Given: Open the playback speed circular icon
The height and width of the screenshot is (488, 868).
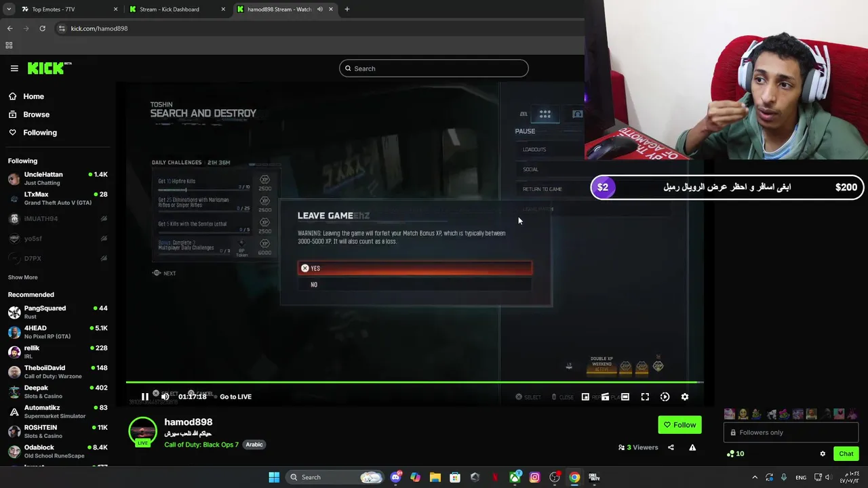Looking at the screenshot, I should [665, 396].
